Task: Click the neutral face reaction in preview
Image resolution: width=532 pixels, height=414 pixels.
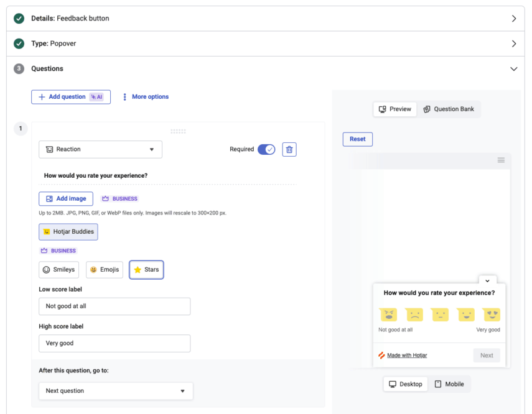Action: coord(440,315)
